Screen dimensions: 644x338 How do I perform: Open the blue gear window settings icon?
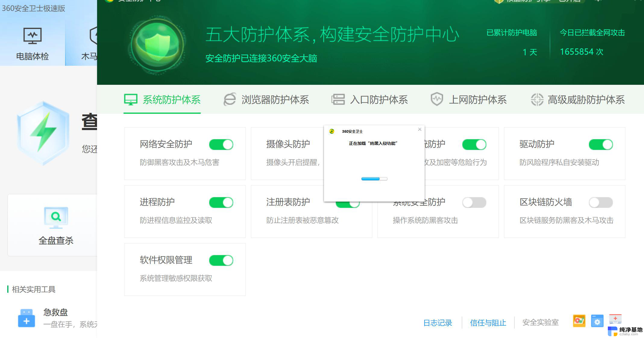(597, 321)
